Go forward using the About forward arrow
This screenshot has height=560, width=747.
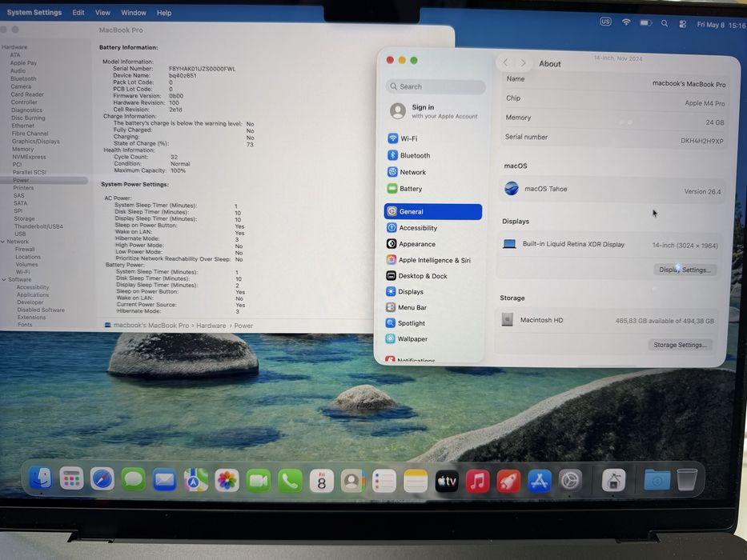pyautogui.click(x=523, y=63)
